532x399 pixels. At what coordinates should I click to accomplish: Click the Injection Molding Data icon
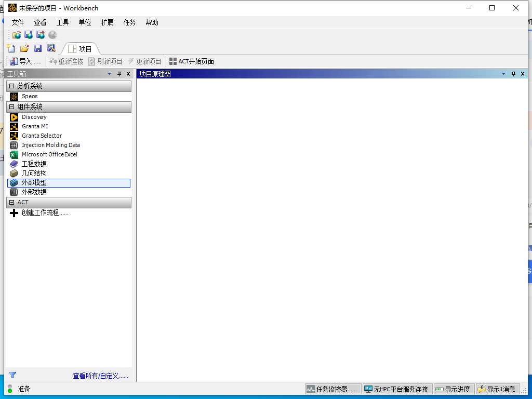(14, 145)
